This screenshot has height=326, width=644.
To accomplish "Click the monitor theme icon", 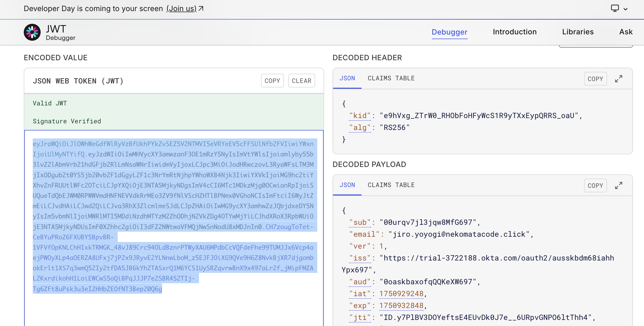I will point(615,8).
